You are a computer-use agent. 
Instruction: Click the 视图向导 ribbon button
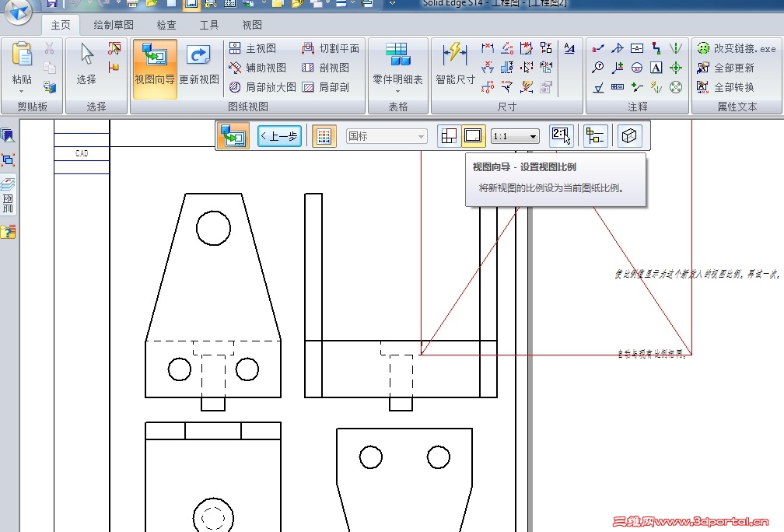(x=155, y=68)
